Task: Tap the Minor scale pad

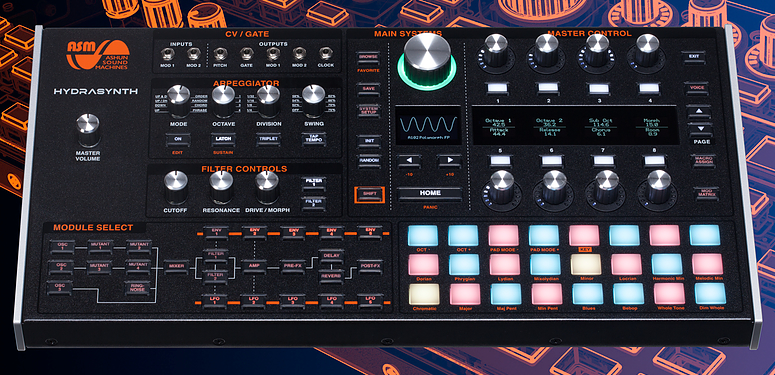Action: pos(586,265)
